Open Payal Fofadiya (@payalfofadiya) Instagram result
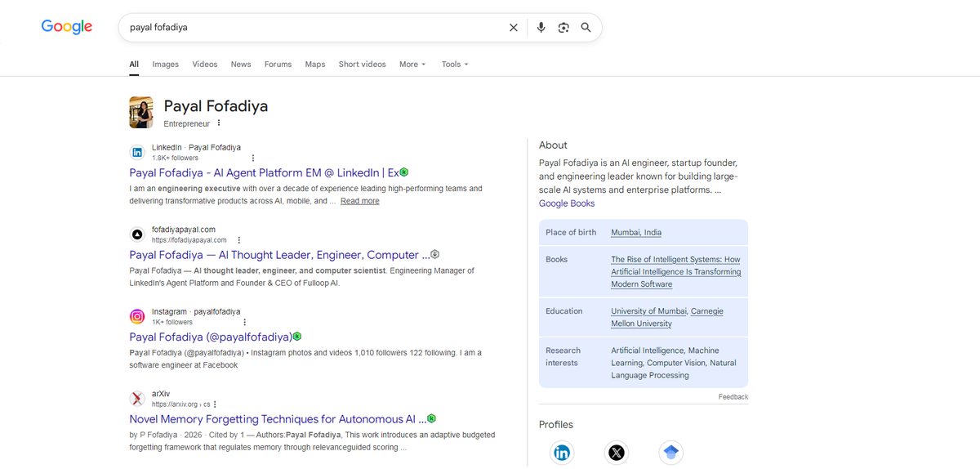Viewport: 980px width, 469px height. pyautogui.click(x=211, y=337)
